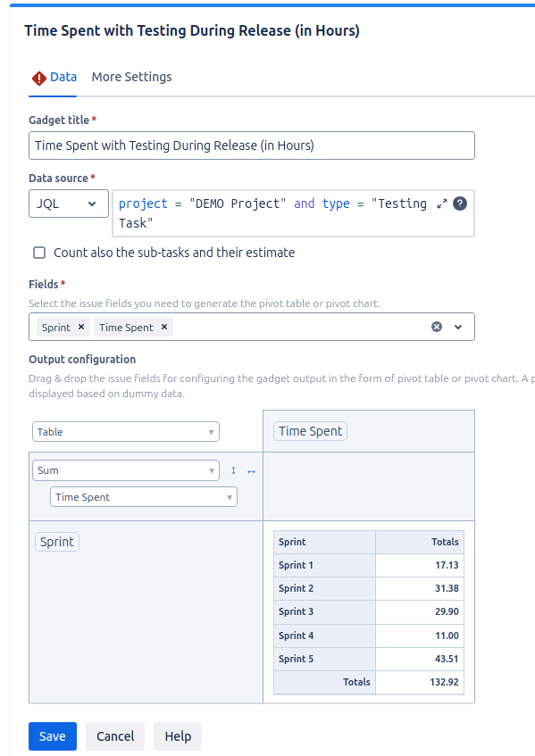
Task: Click the vertical sort arrow icon next to Sum
Action: coord(233,470)
